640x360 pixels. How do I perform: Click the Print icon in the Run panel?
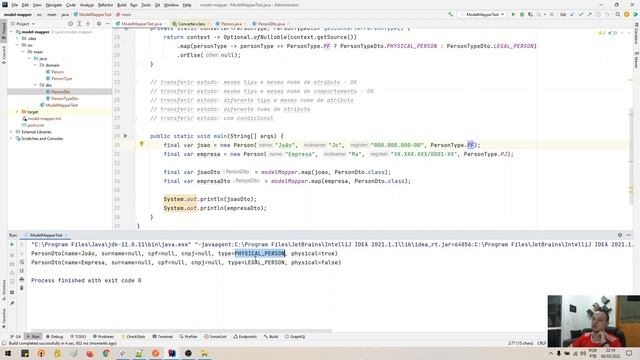pyautogui.click(x=22, y=280)
